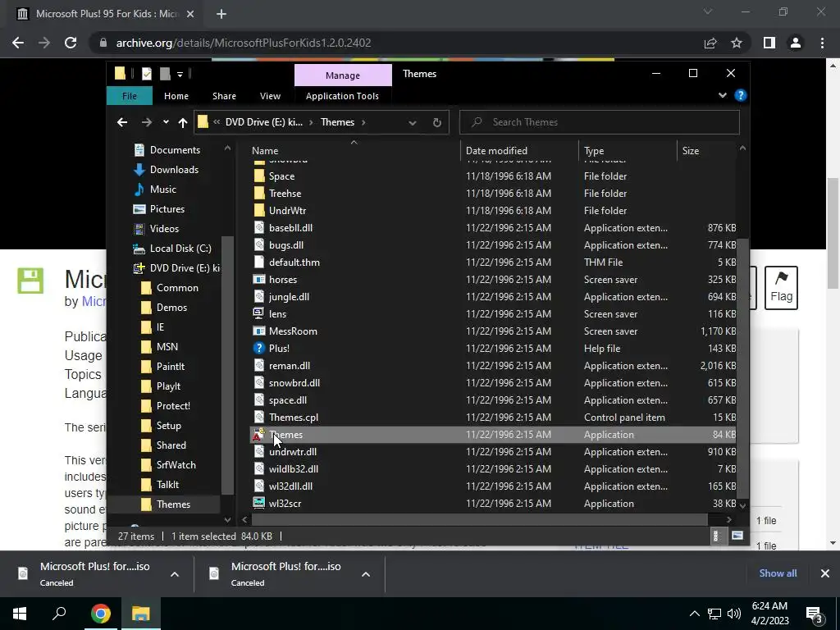Switch to large icons view layout
Image resolution: width=840 pixels, height=630 pixels.
[737, 535]
